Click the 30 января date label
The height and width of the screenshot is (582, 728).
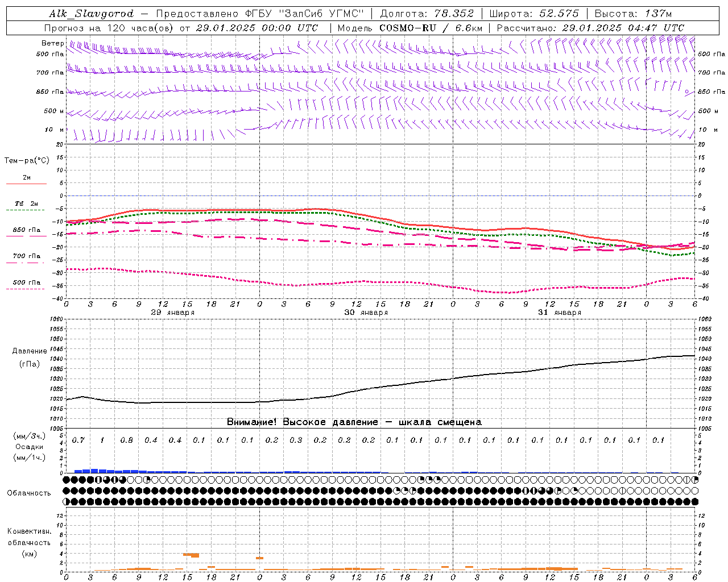click(x=366, y=313)
